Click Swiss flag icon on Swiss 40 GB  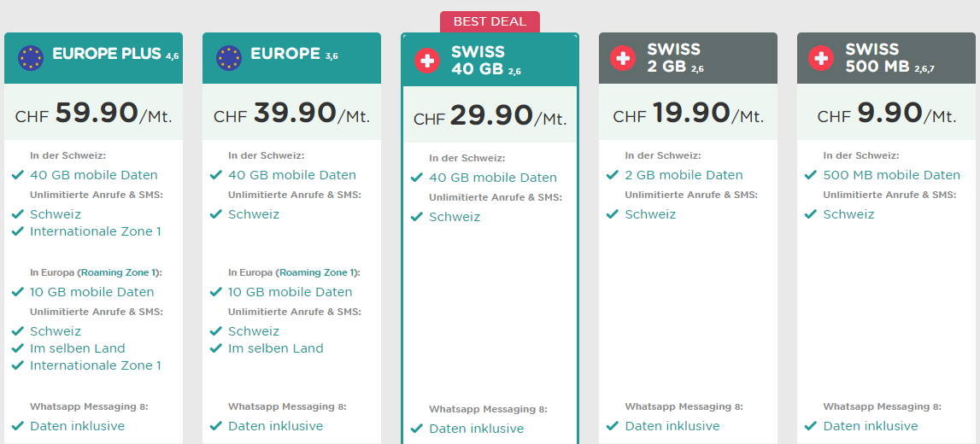[x=427, y=61]
